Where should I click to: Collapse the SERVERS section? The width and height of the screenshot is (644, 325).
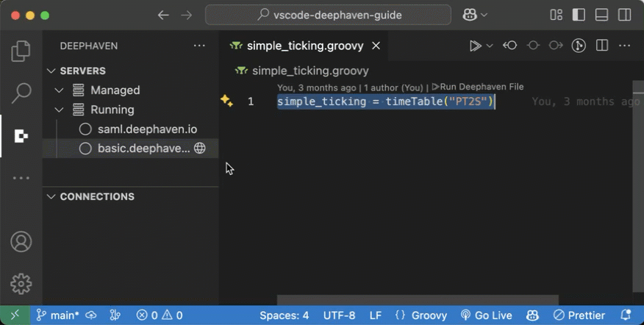(51, 71)
